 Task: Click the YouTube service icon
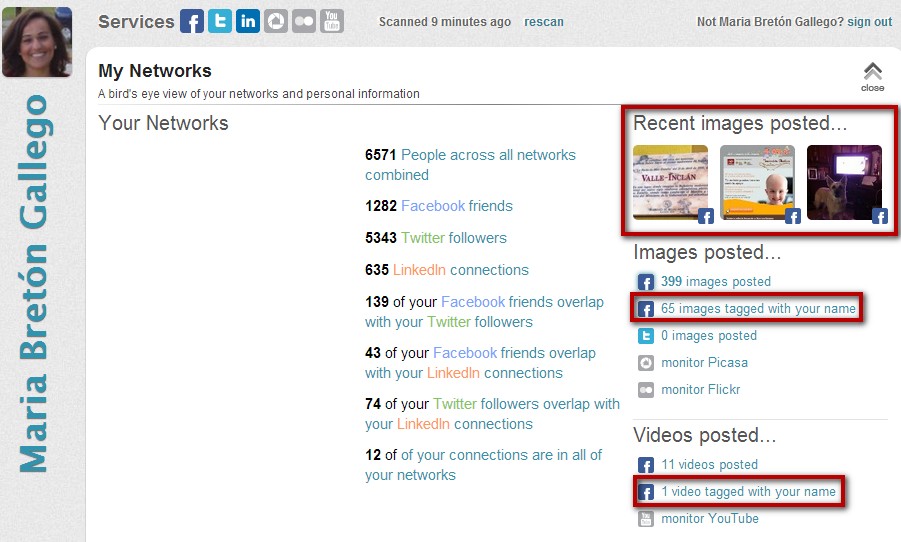point(332,22)
